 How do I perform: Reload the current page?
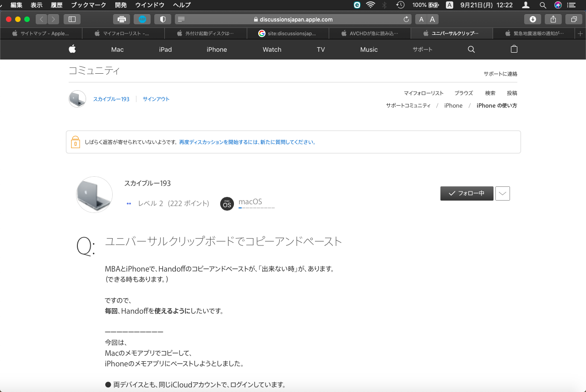coord(406,20)
